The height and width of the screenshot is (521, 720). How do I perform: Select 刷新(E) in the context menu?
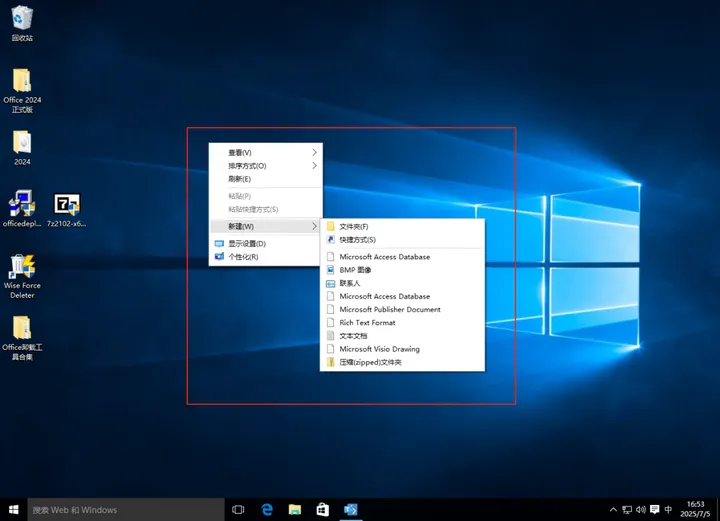tap(240, 179)
